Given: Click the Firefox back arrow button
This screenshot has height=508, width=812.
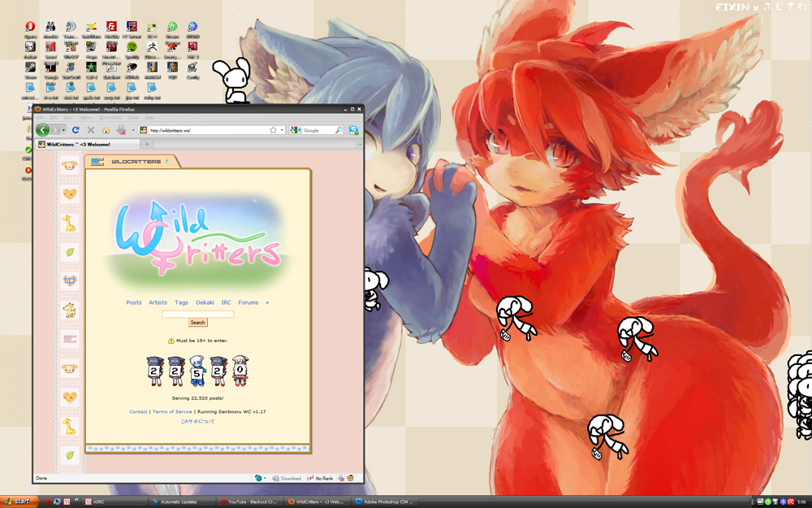Looking at the screenshot, I should pos(43,130).
